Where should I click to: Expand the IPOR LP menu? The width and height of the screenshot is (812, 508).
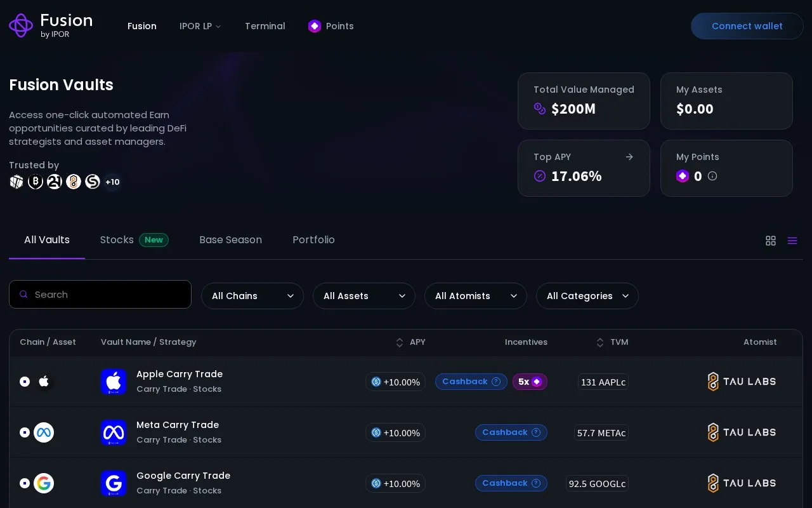(x=200, y=26)
